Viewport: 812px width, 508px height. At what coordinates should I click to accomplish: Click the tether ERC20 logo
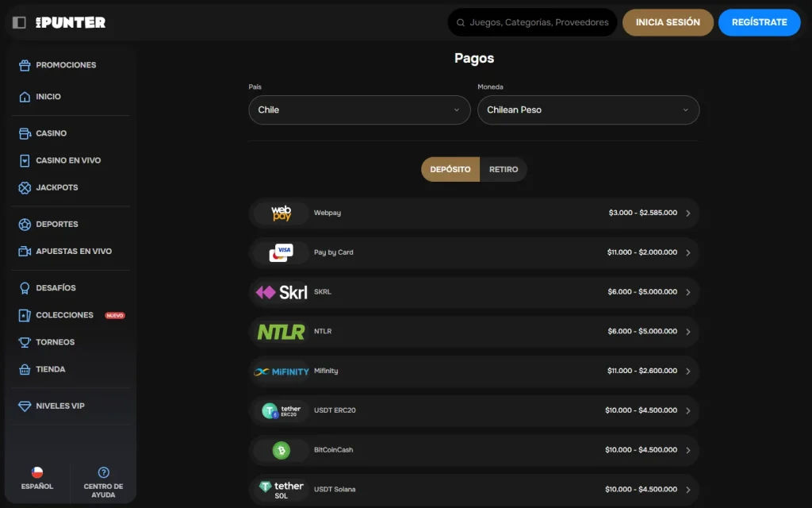[282, 411]
